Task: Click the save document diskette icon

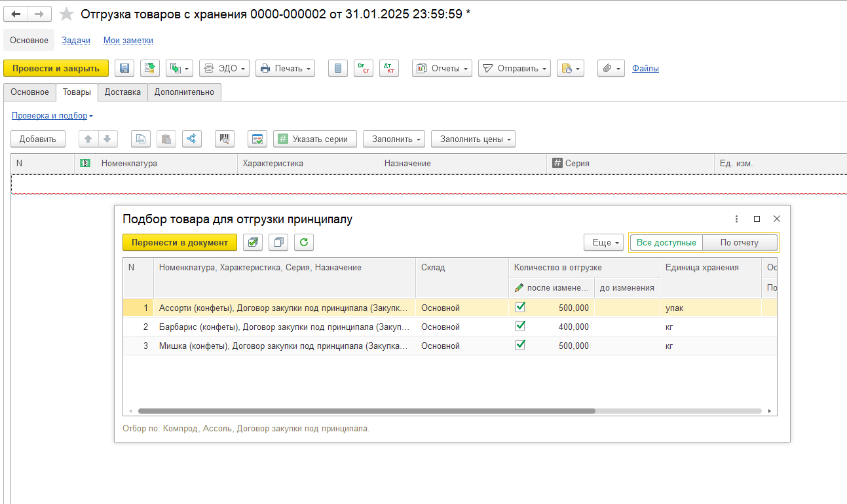Action: pos(124,68)
